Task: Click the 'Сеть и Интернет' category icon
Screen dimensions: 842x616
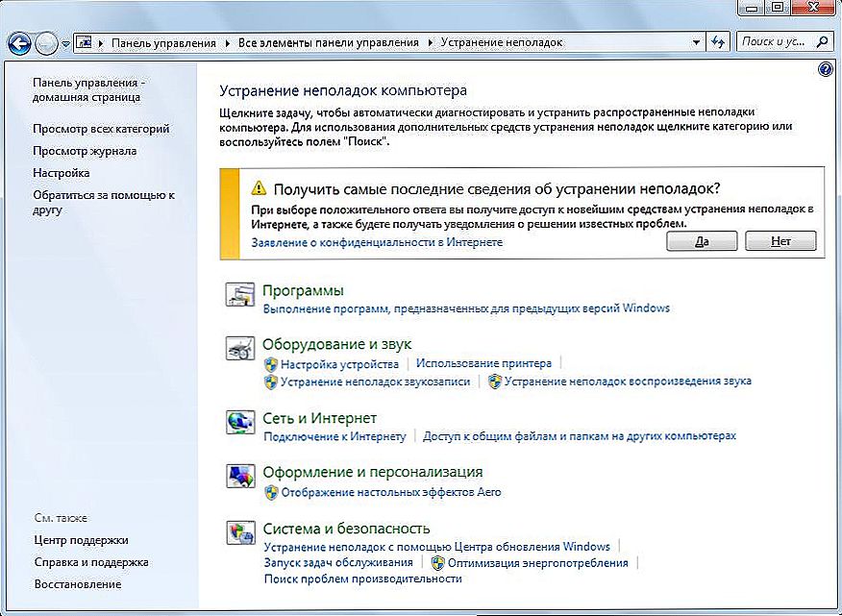Action: click(x=240, y=422)
